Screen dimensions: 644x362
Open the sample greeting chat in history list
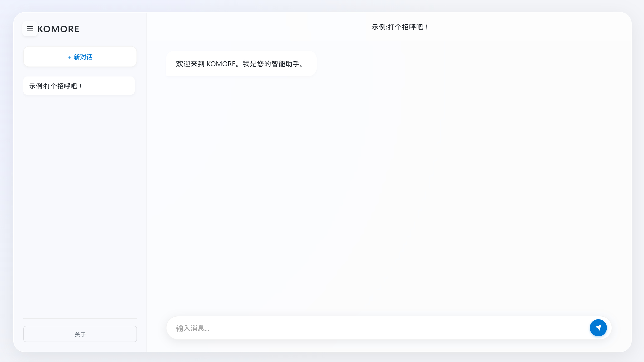tap(79, 86)
